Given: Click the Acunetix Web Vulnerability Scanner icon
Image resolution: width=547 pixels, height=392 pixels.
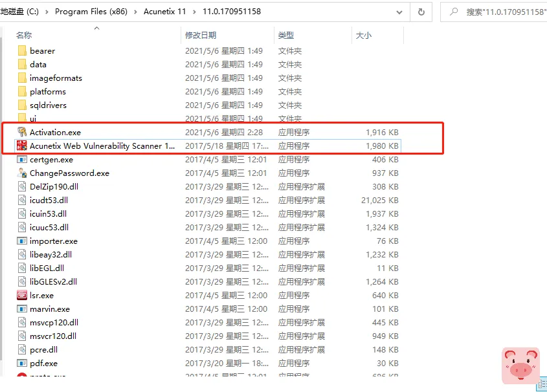Looking at the screenshot, I should coord(22,146).
